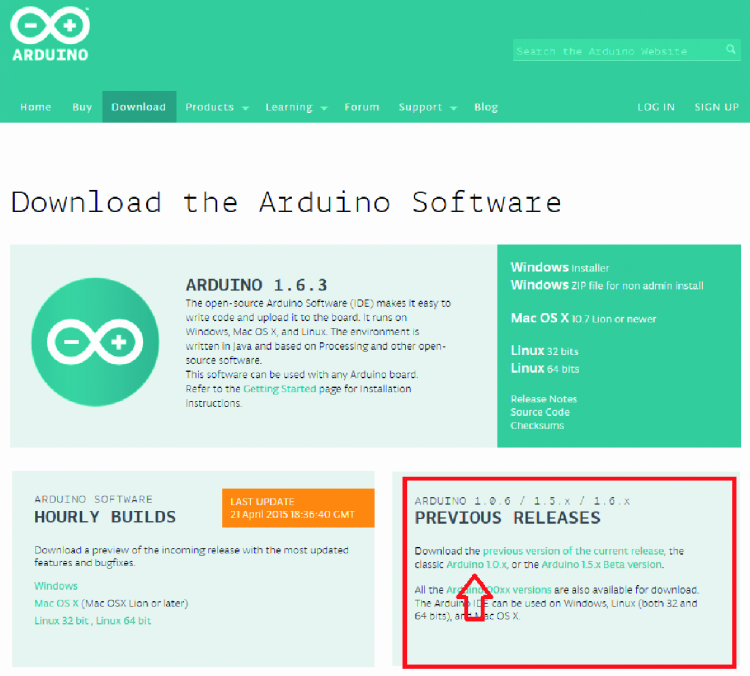Download the hourly build Linux 32 bit
Image resolution: width=750 pixels, height=676 pixels.
pyautogui.click(x=61, y=621)
